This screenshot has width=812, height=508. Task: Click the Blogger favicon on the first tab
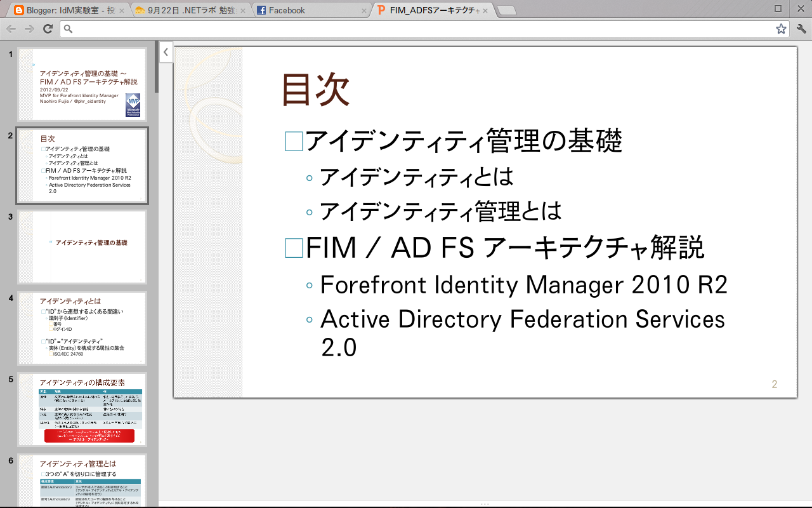click(19, 10)
